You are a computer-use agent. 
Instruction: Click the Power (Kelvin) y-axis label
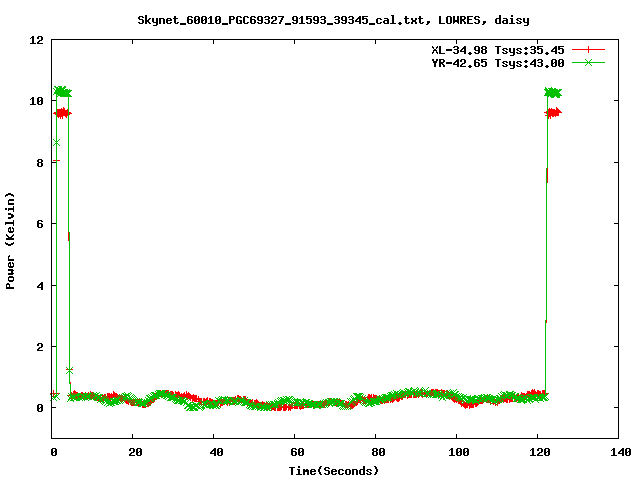coord(10,240)
